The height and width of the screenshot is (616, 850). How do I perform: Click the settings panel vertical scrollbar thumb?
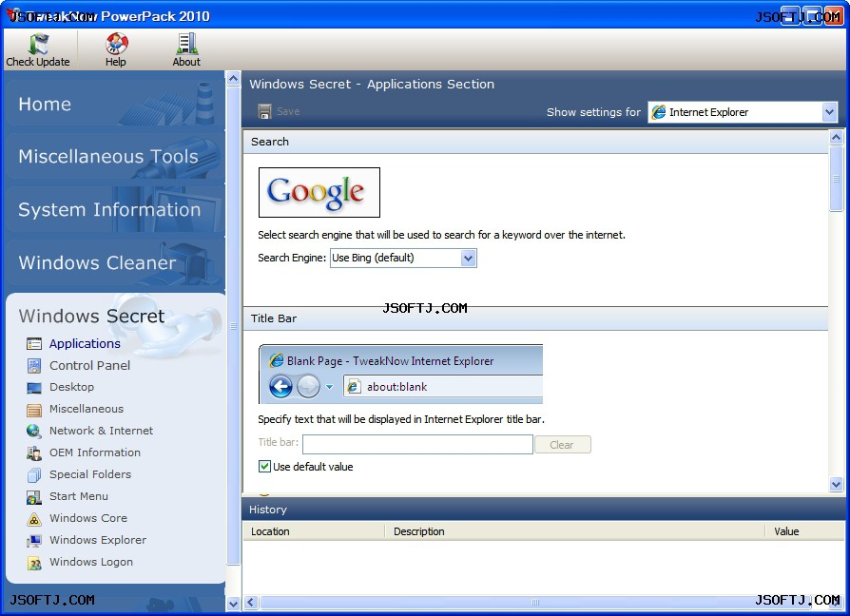[836, 179]
